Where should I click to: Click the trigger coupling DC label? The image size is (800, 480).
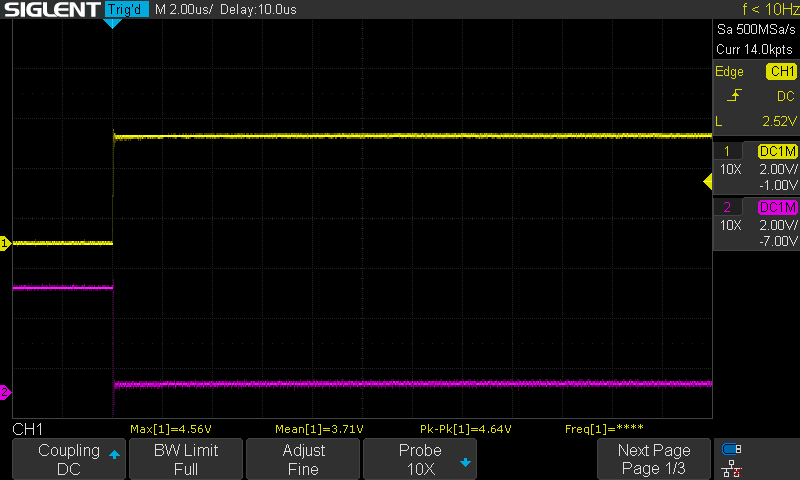tap(786, 96)
